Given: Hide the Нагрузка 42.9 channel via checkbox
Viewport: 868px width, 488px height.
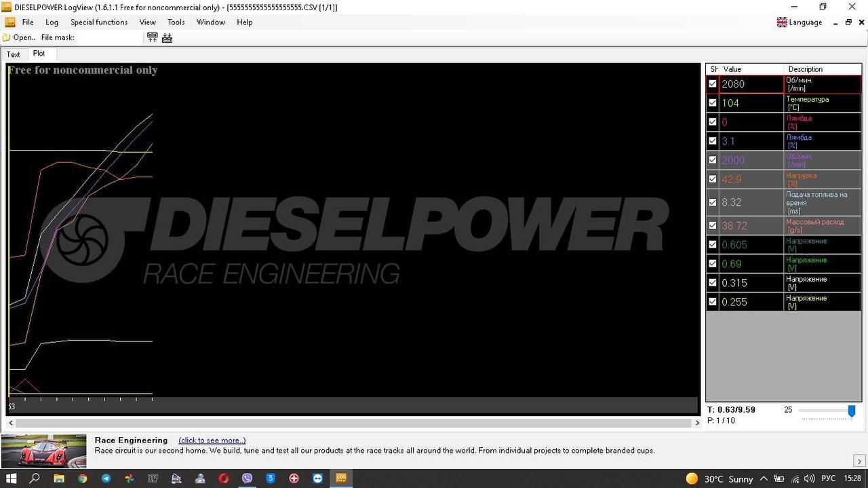Looking at the screenshot, I should click(x=713, y=179).
